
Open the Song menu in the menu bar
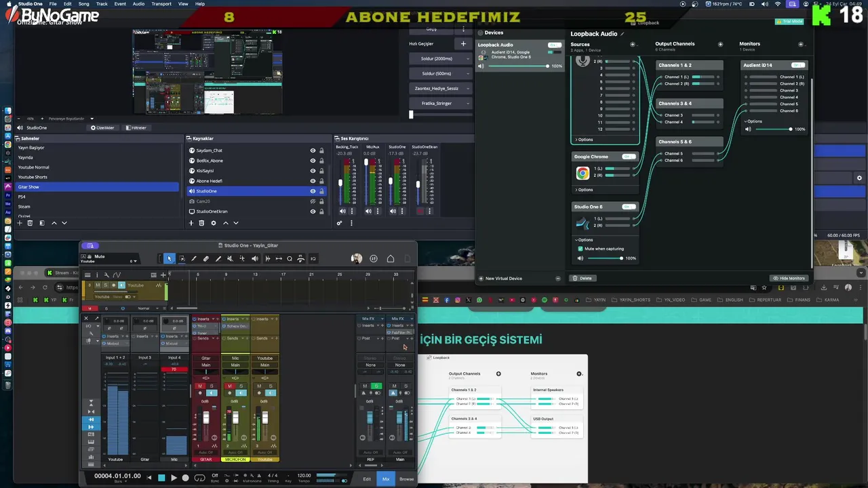84,3
